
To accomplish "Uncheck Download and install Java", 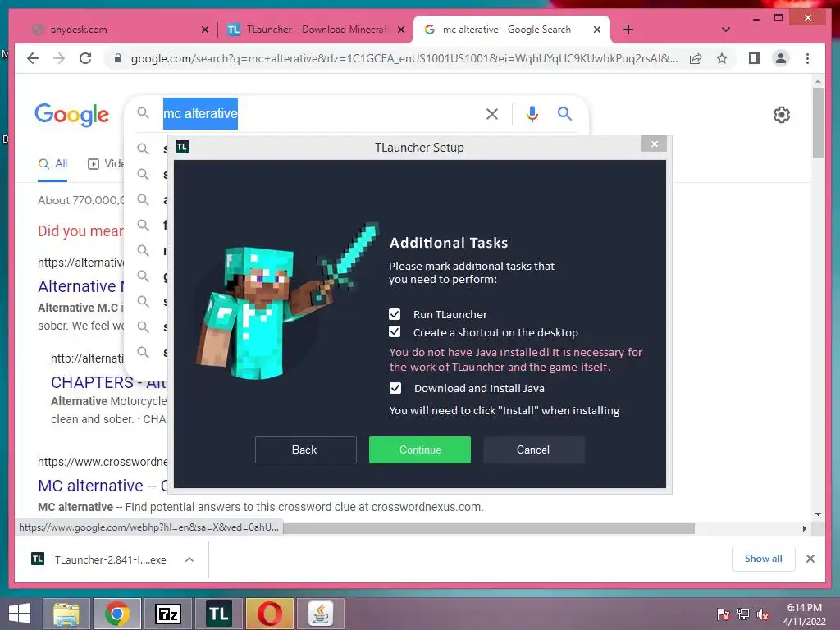I will click(395, 388).
